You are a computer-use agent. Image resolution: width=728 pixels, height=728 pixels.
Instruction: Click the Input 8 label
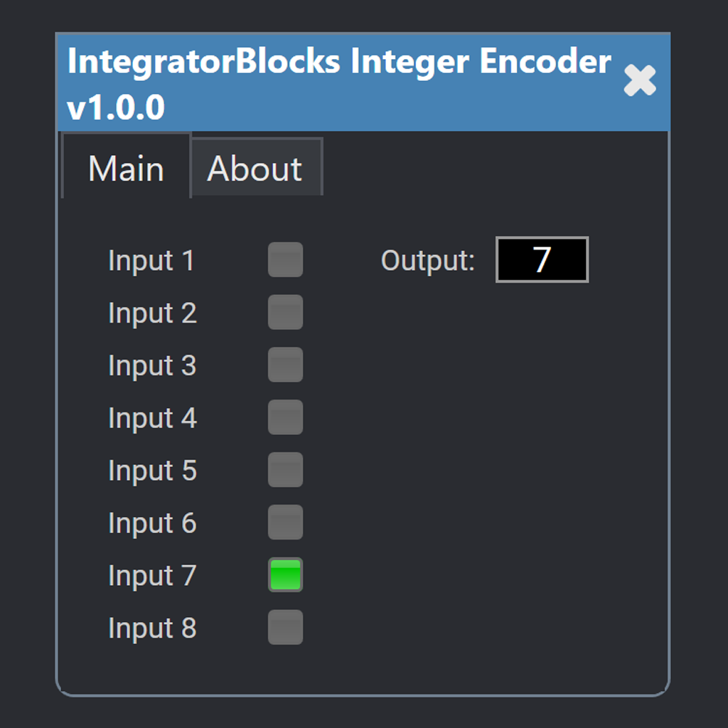point(151,628)
